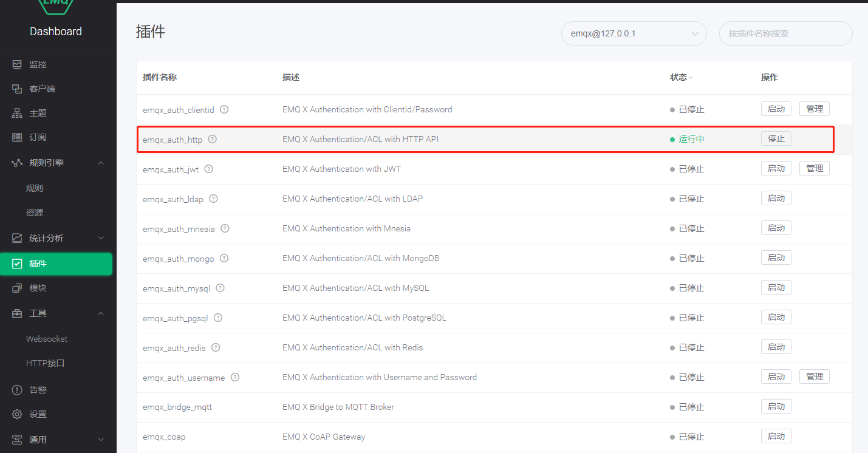The height and width of the screenshot is (453, 868).
Task: Manage the emqx_auth_username plugin
Action: pos(815,376)
